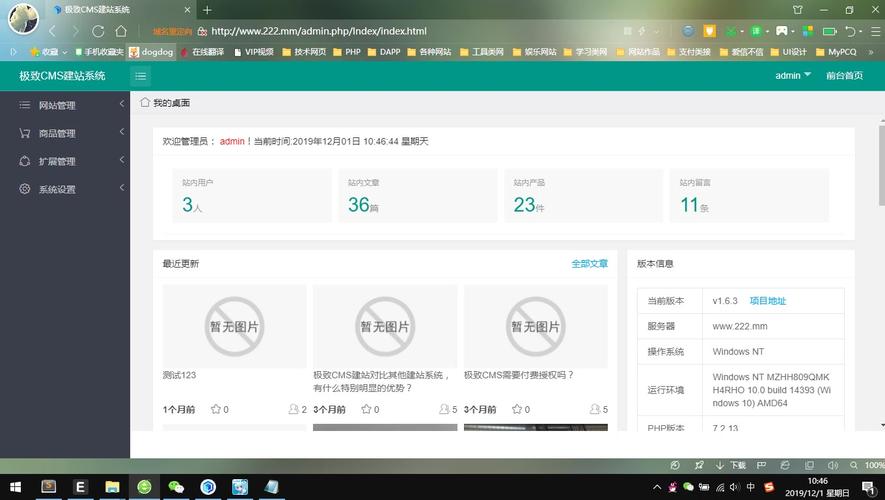Click the browser refresh icon

point(98,31)
